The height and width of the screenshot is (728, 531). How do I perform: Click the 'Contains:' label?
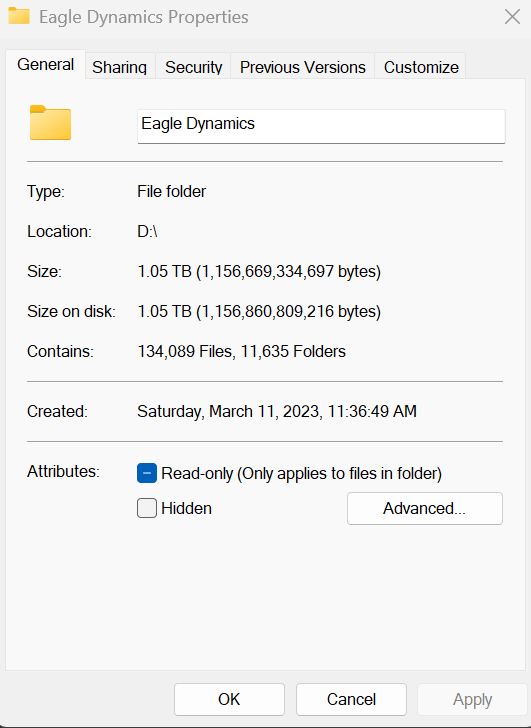pyautogui.click(x=60, y=351)
